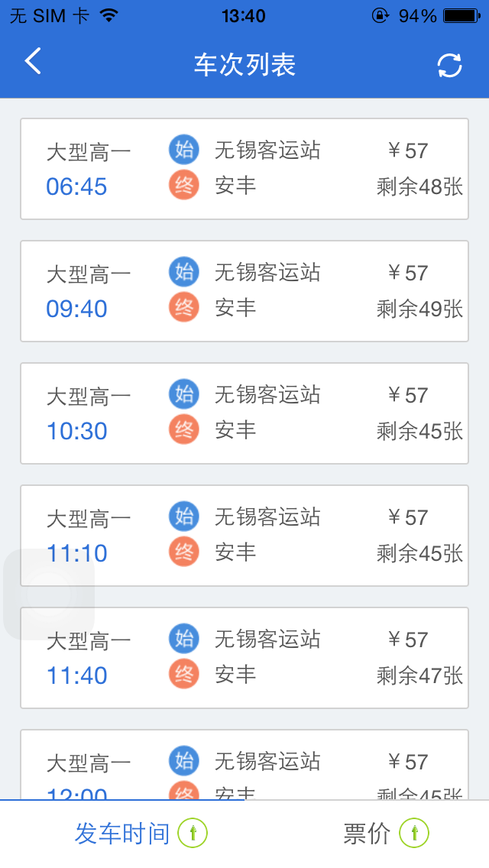Open details for the 06:45 departure

pyautogui.click(x=244, y=168)
